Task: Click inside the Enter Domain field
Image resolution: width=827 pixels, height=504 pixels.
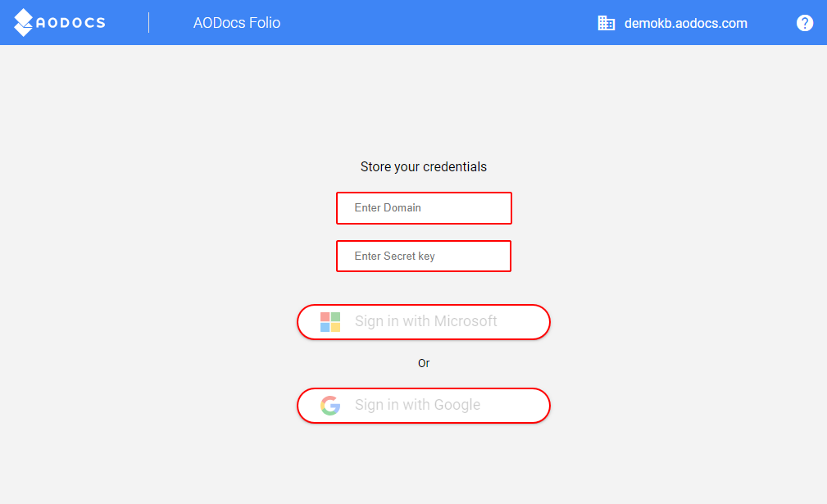Action: coord(423,207)
